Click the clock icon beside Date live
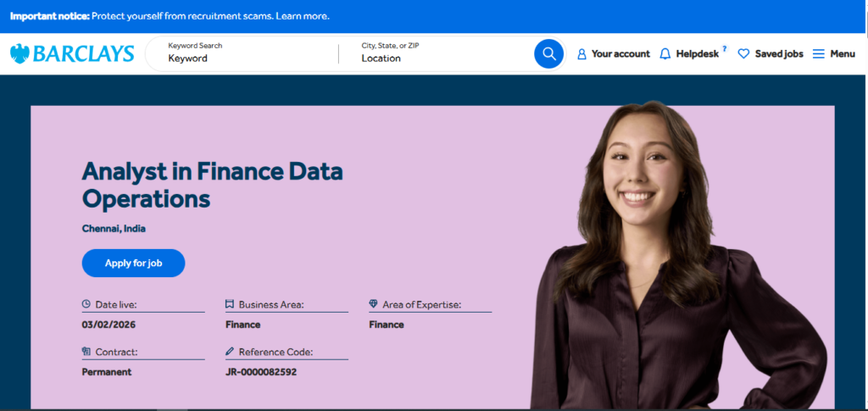Viewport: 868px width, 411px height. click(x=86, y=304)
